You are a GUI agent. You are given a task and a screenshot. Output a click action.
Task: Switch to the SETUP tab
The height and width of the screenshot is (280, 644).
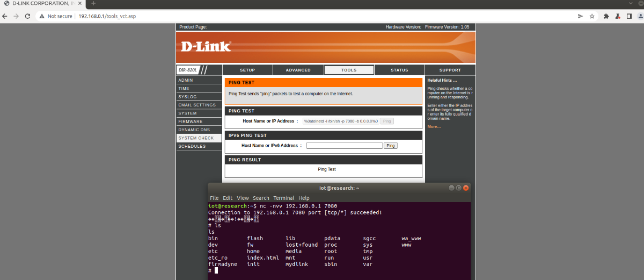coord(247,70)
